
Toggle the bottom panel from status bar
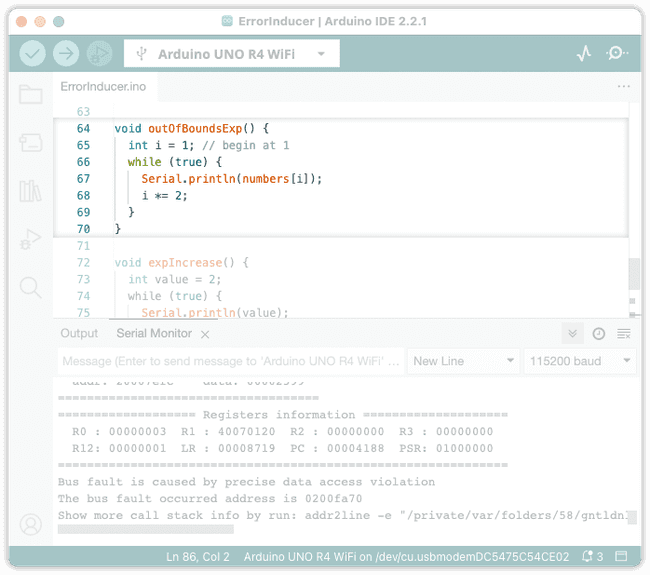point(621,556)
